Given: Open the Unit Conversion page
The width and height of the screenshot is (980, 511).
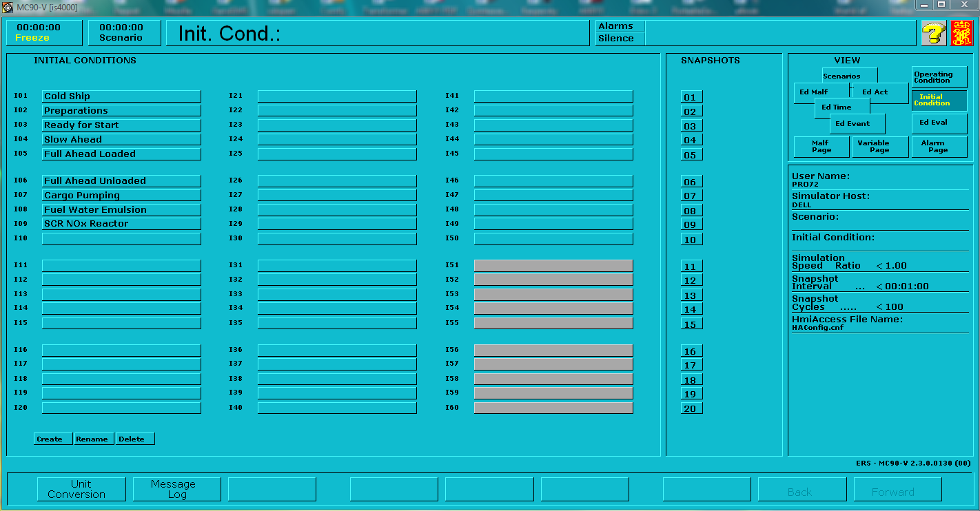Looking at the screenshot, I should (81, 489).
